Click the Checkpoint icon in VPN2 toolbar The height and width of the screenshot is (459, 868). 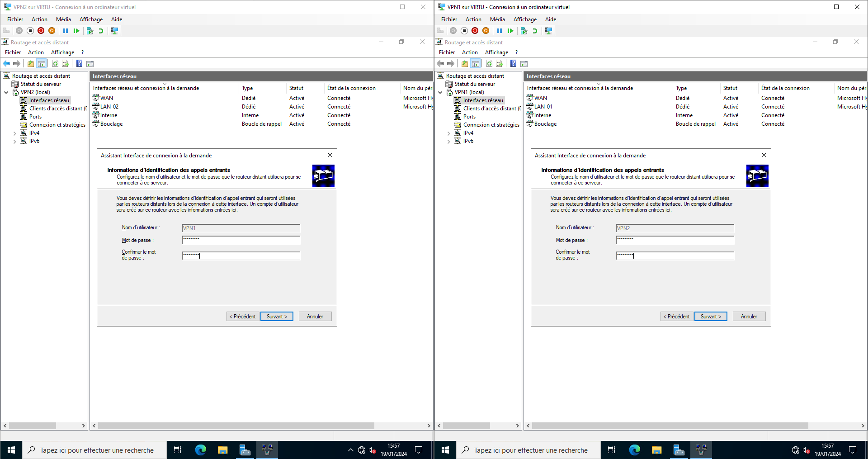90,31
